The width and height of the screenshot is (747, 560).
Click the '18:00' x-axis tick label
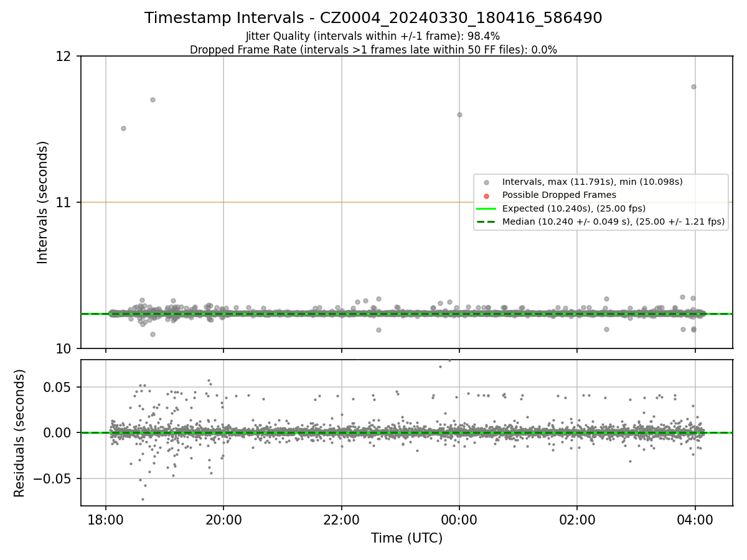click(x=106, y=519)
